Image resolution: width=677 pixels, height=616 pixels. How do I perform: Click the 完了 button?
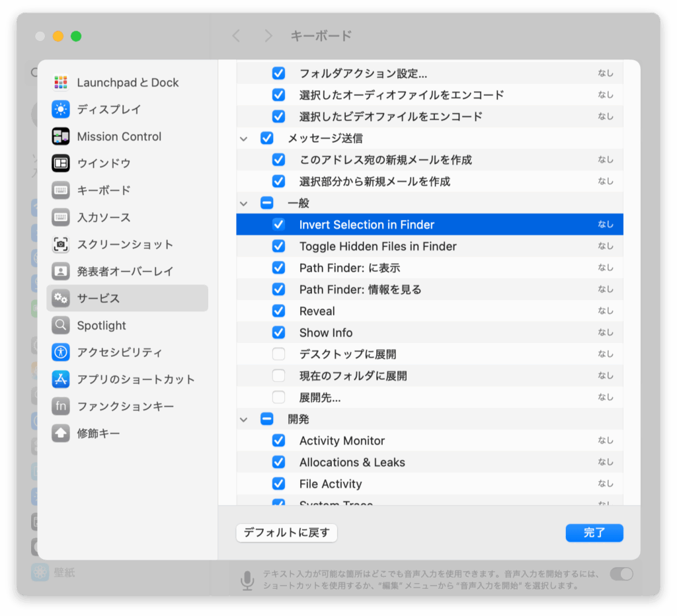point(594,533)
